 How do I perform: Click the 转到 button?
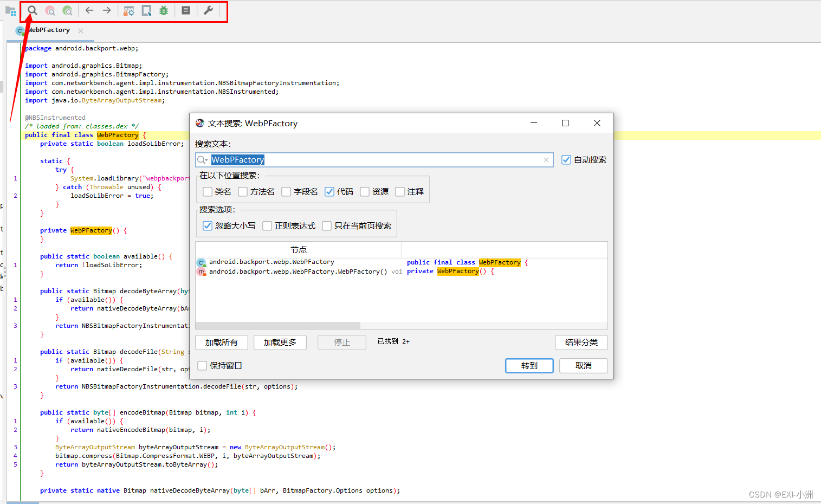[x=529, y=366]
